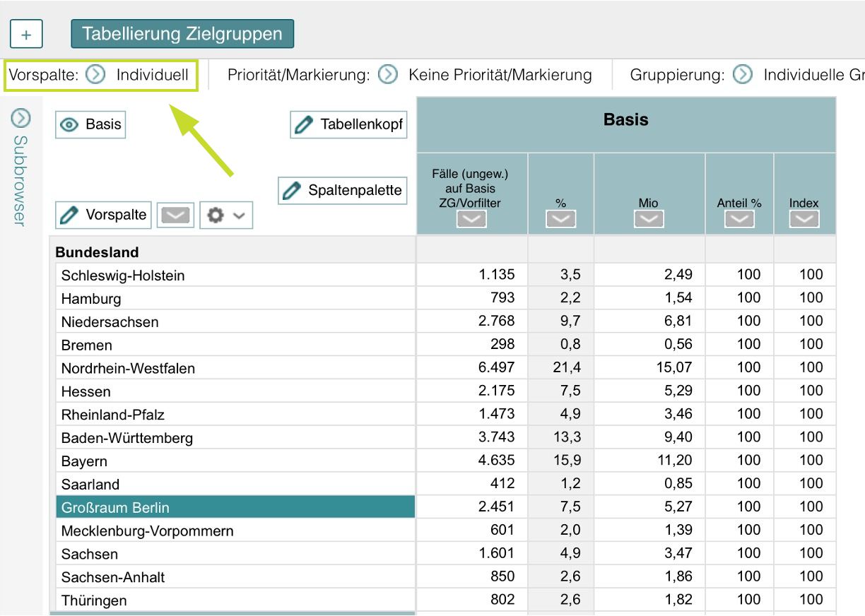Open dropdown under Anteil % column

(x=739, y=220)
